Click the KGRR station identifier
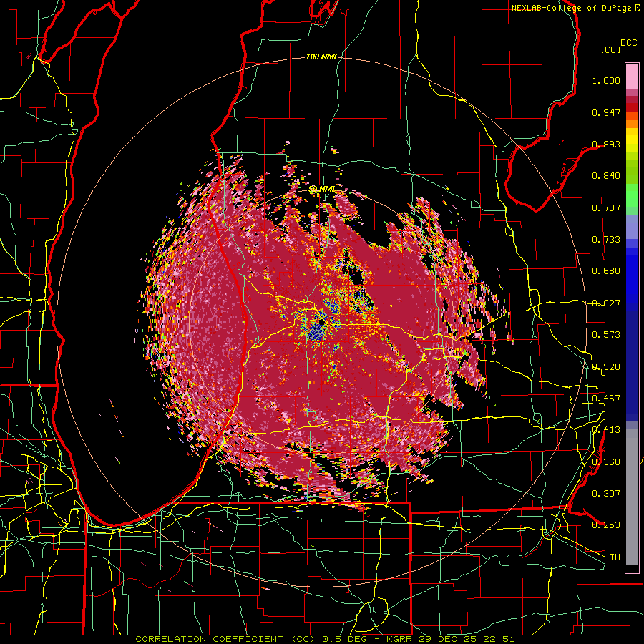Screen dimensions: 644x644 401,639
